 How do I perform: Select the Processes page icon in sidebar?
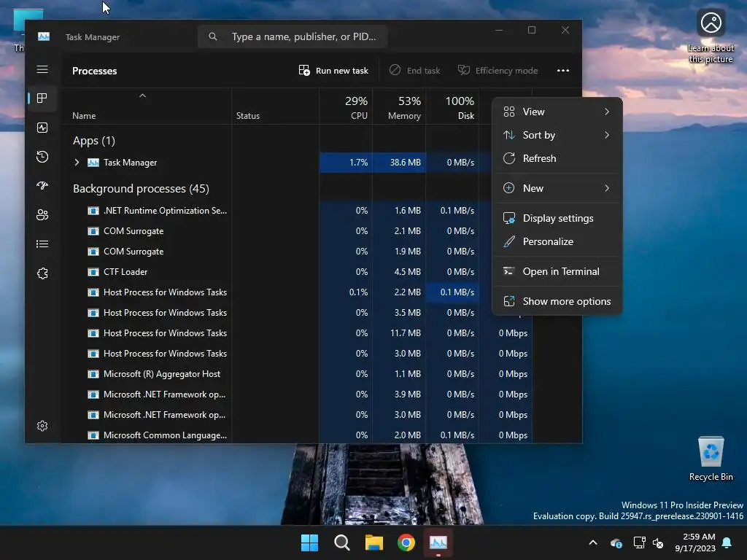(x=42, y=98)
